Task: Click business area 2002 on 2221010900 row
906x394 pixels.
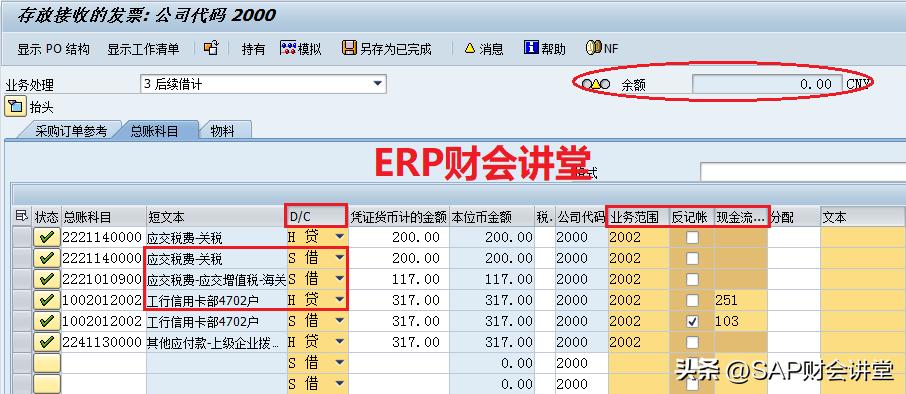Action: (x=638, y=279)
